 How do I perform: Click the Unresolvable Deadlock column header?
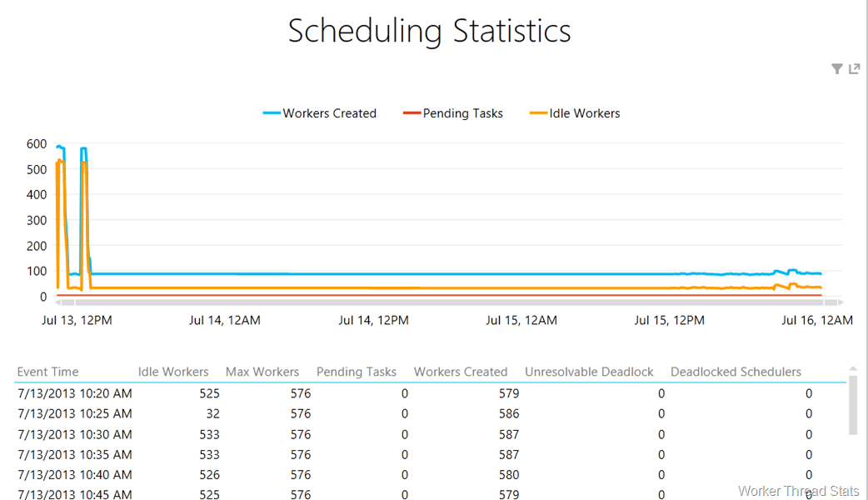(589, 372)
